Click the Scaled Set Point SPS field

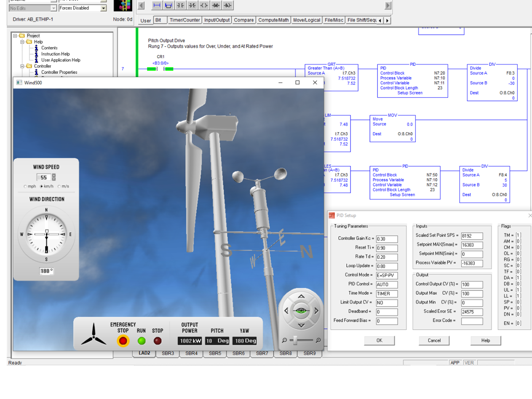(x=471, y=236)
